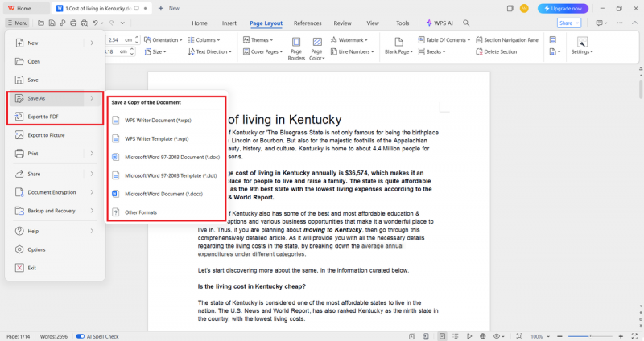This screenshot has width=644, height=341.
Task: Switch to the Review ribbon tab
Action: click(343, 23)
